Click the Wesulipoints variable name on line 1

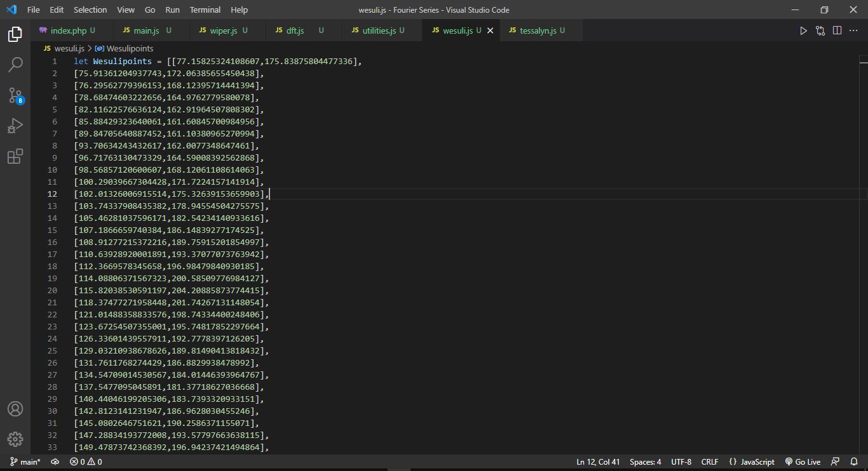pyautogui.click(x=123, y=62)
